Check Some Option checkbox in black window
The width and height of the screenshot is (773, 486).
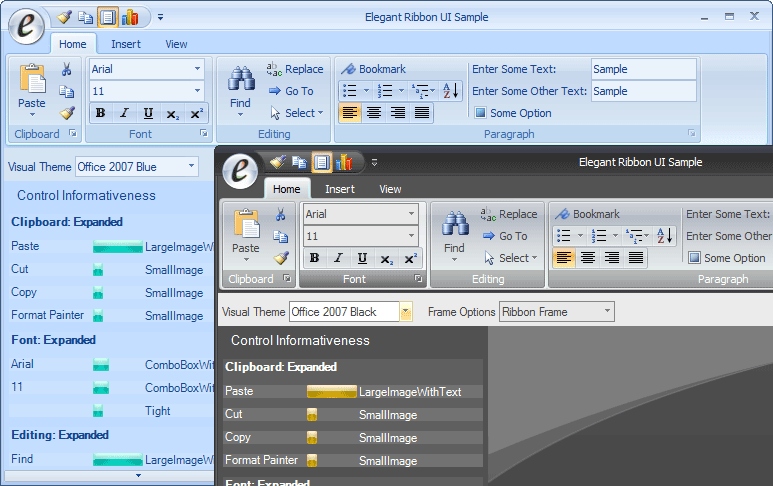click(694, 258)
